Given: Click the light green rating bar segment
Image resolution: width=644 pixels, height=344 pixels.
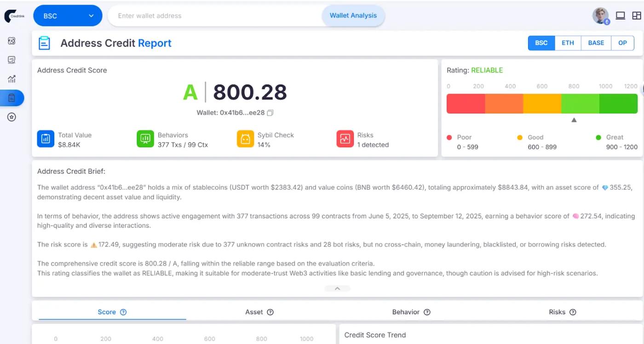Looking at the screenshot, I should (580, 103).
